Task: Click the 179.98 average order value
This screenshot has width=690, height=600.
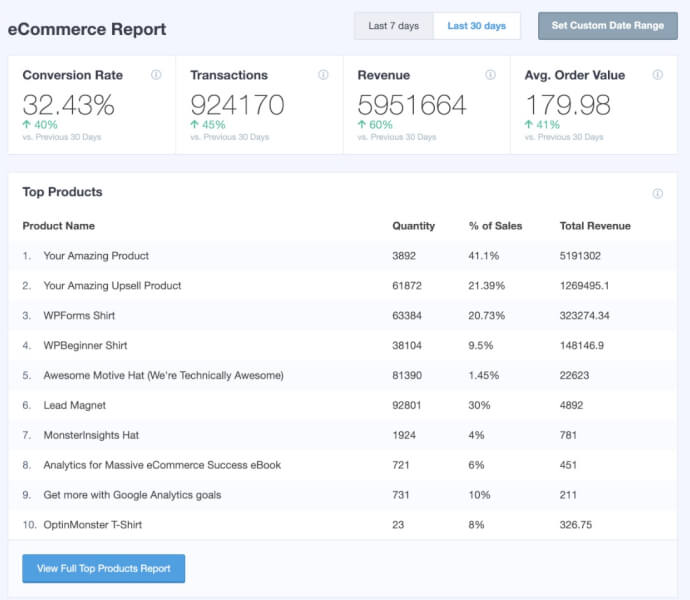Action: pyautogui.click(x=568, y=105)
